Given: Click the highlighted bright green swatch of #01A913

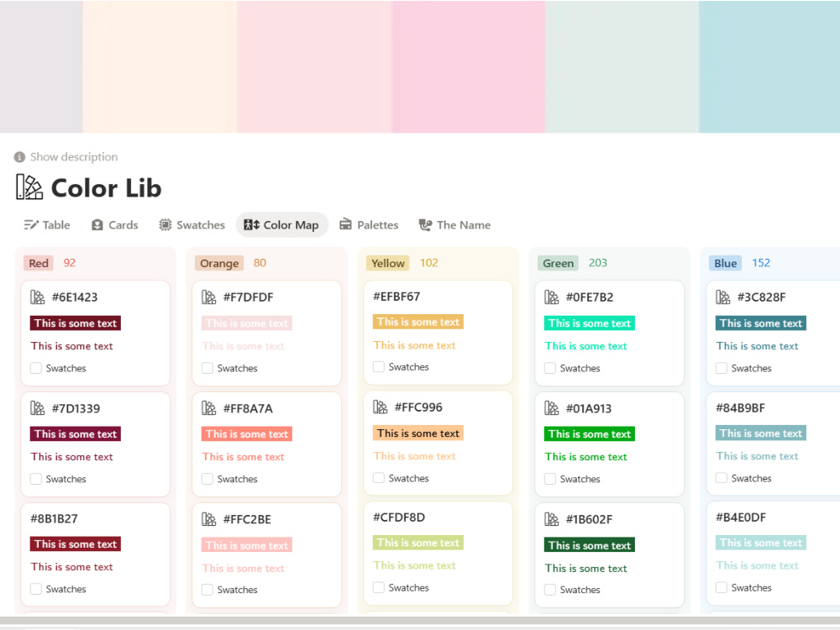Looking at the screenshot, I should point(590,434).
